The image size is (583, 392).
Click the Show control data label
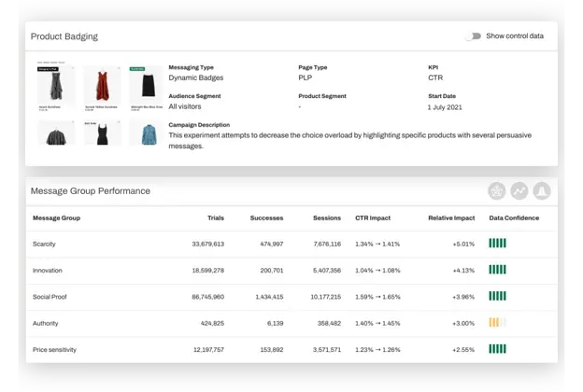(x=515, y=36)
